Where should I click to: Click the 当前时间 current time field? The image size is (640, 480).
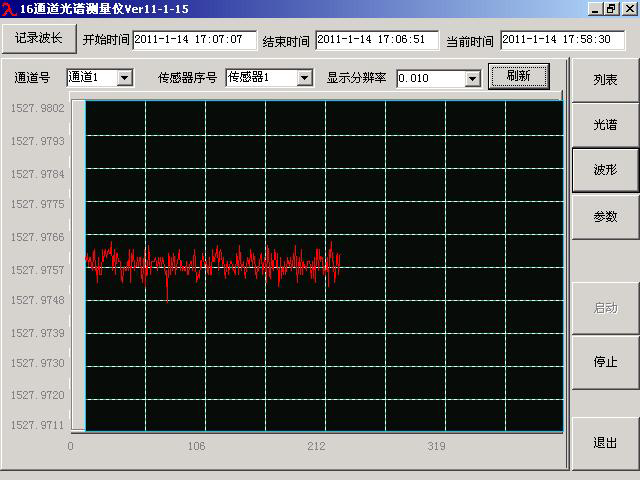click(x=561, y=40)
